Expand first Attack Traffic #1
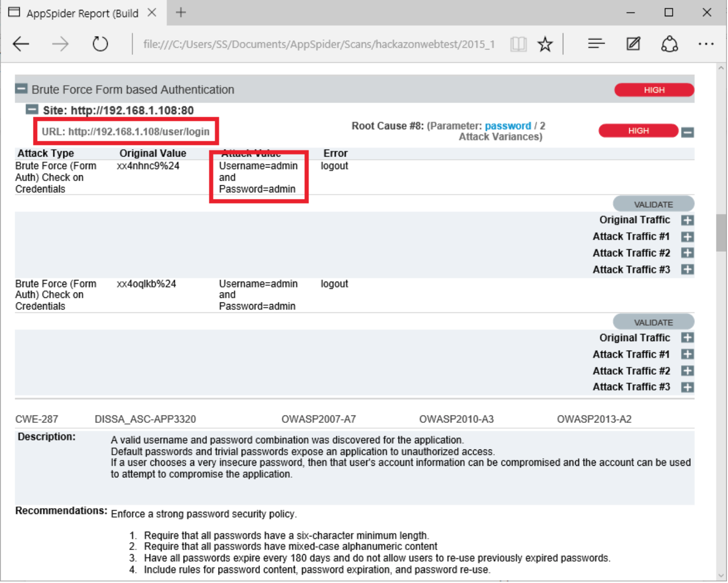Screen dimensions: 728x583 [x=688, y=237]
